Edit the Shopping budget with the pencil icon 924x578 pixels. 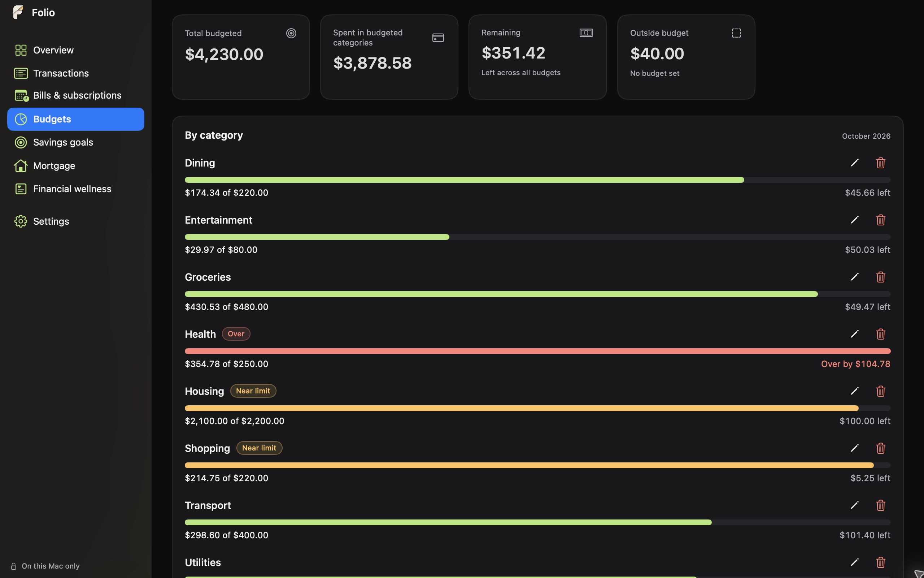coord(854,448)
